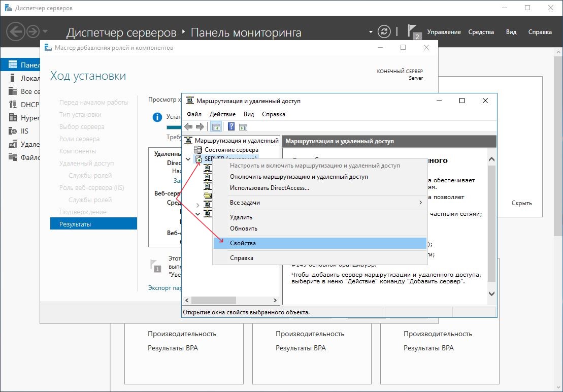Click the show/hide action pane icon

coord(243,127)
